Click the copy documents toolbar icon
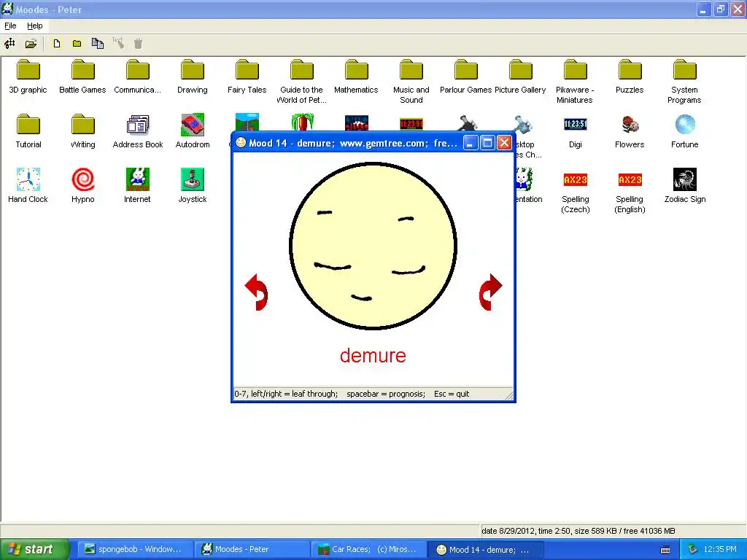This screenshot has height=560, width=747. [x=98, y=44]
